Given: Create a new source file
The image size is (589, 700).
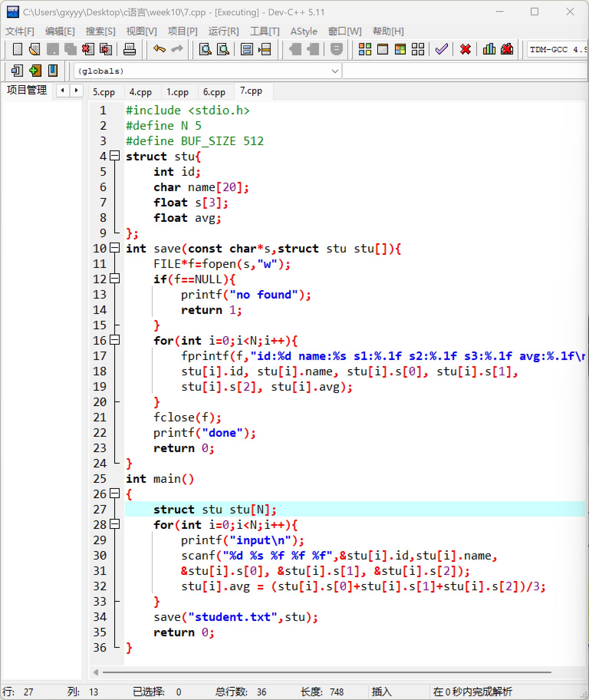Looking at the screenshot, I should click(17, 49).
